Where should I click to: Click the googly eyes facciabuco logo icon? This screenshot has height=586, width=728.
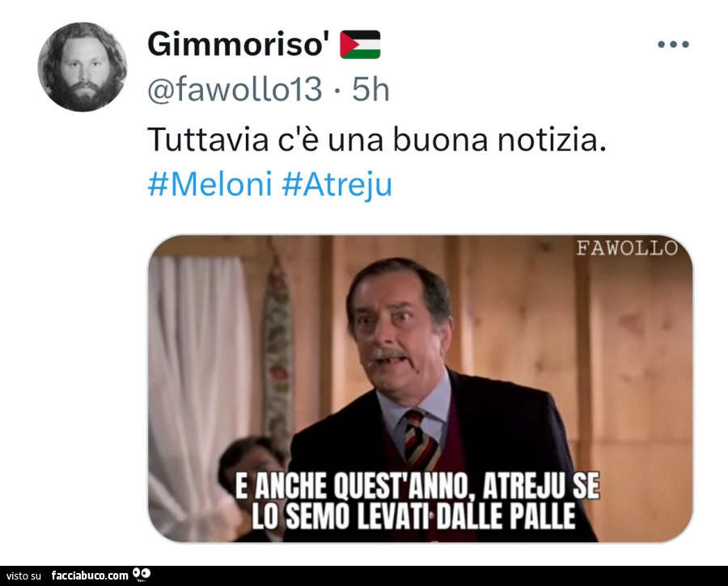coord(142,575)
